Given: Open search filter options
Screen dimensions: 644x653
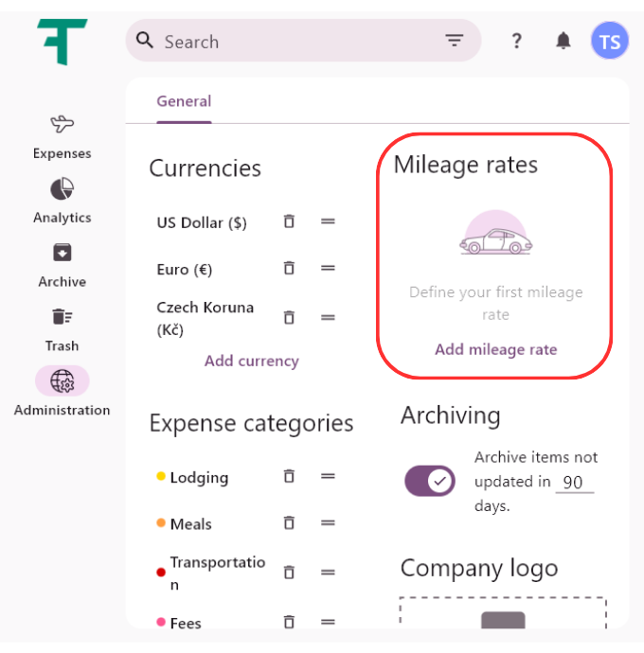Looking at the screenshot, I should point(455,41).
